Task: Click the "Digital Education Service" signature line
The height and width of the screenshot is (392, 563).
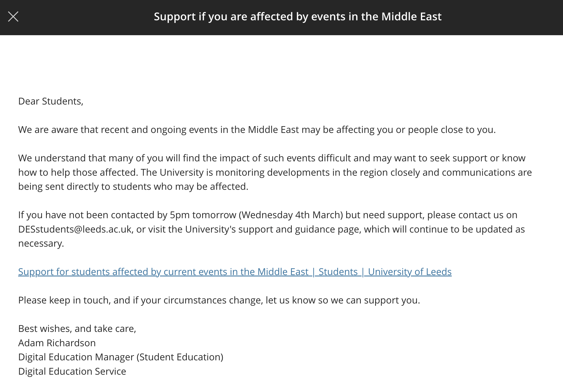Action: click(72, 371)
